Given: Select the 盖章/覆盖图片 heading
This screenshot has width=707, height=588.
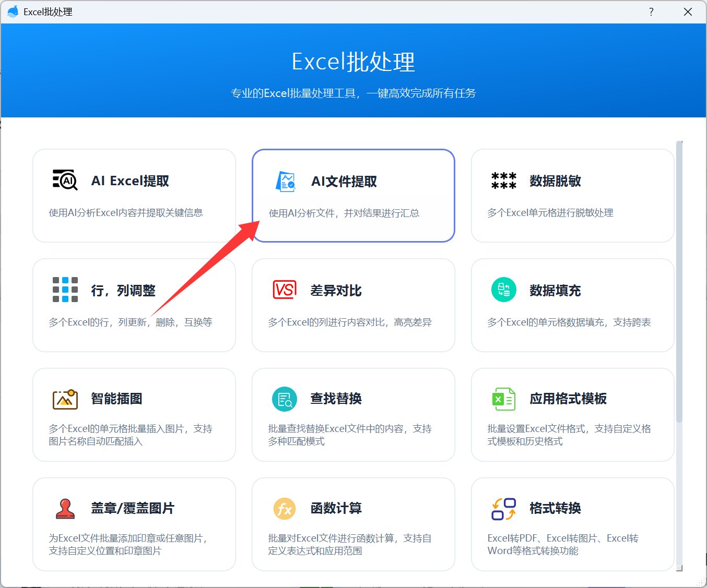Looking at the screenshot, I should click(133, 508).
